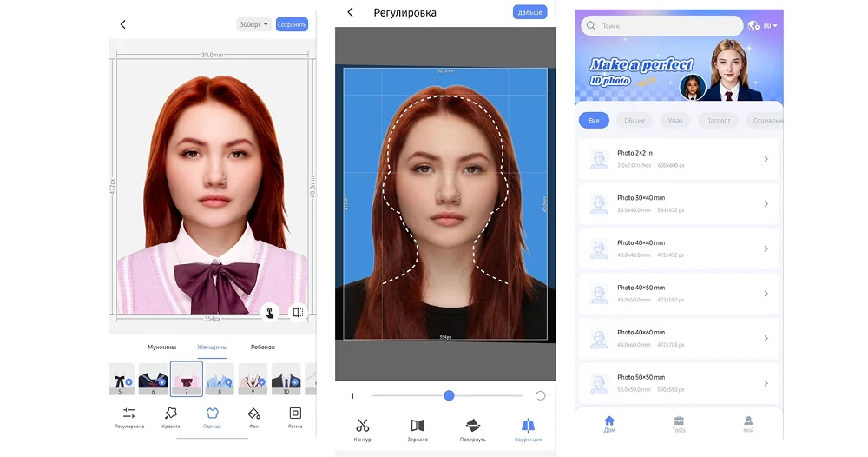The width and height of the screenshot is (868, 457).
Task: Open the 300dpi resolution dropdown
Action: (253, 24)
